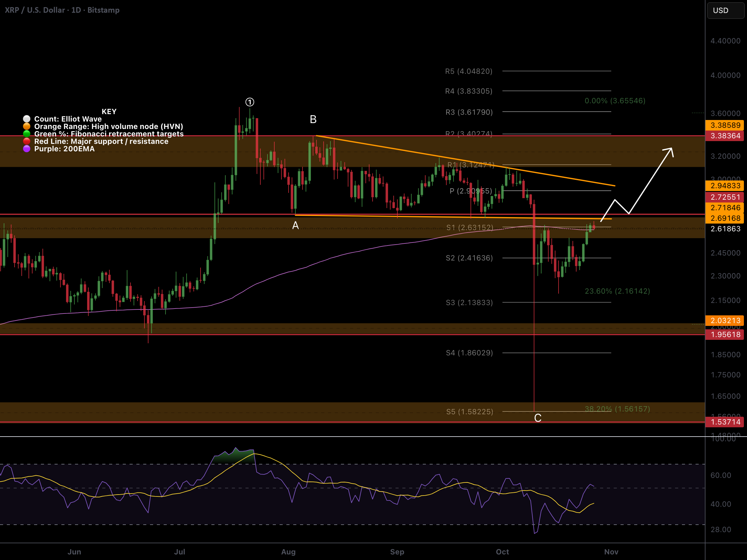Click the circled 1 Elliott wave marker
Viewport: 747px width, 560px height.
tap(250, 102)
